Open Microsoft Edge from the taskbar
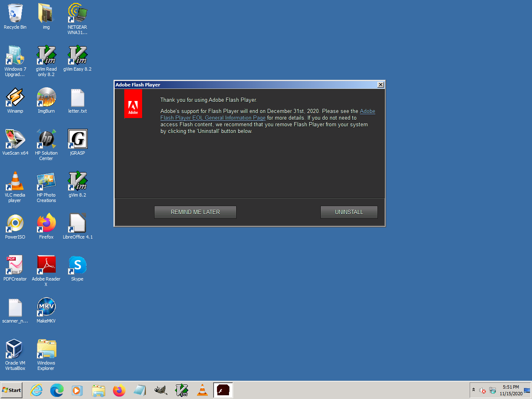Image resolution: width=532 pixels, height=399 pixels. tap(57, 390)
